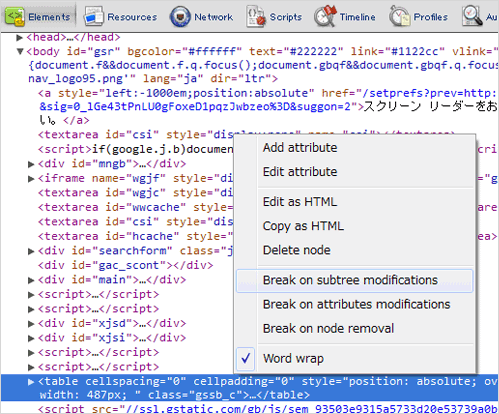Switch to the Profiles panel icon
Image resolution: width=499 pixels, height=414 pixels.
(400, 16)
